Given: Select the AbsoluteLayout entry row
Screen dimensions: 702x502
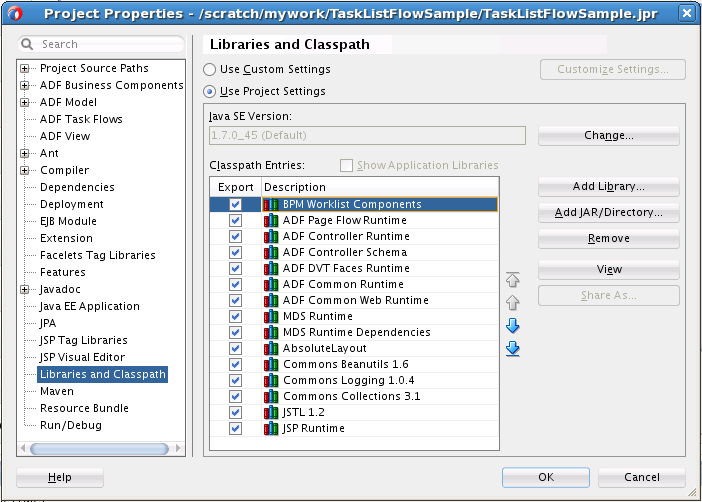Looking at the screenshot, I should click(x=354, y=348).
